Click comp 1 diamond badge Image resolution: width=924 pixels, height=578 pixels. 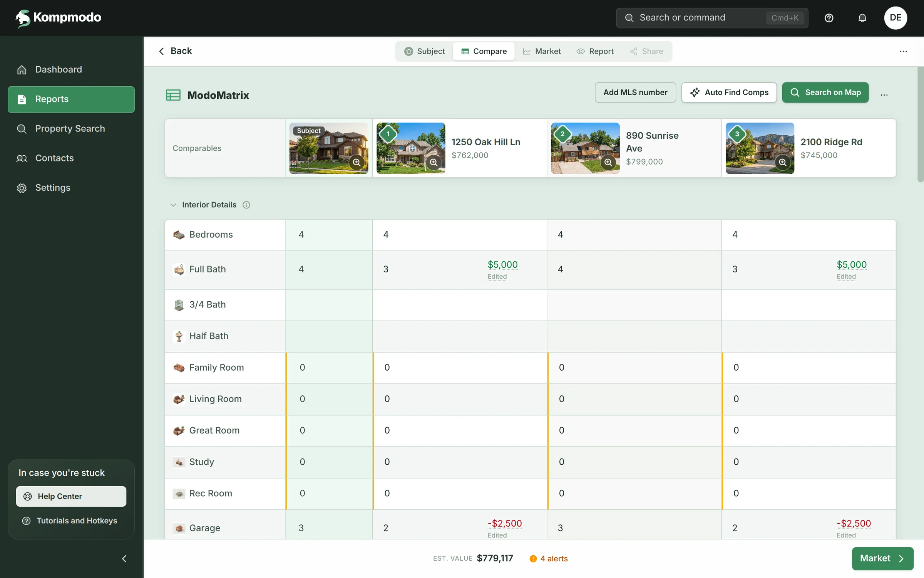[x=388, y=134]
